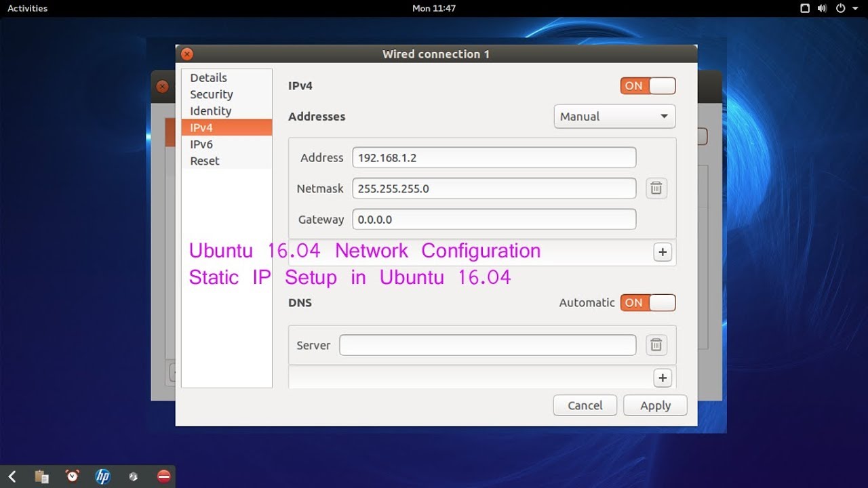Click the Apply button
The width and height of the screenshot is (868, 488).
pos(656,405)
